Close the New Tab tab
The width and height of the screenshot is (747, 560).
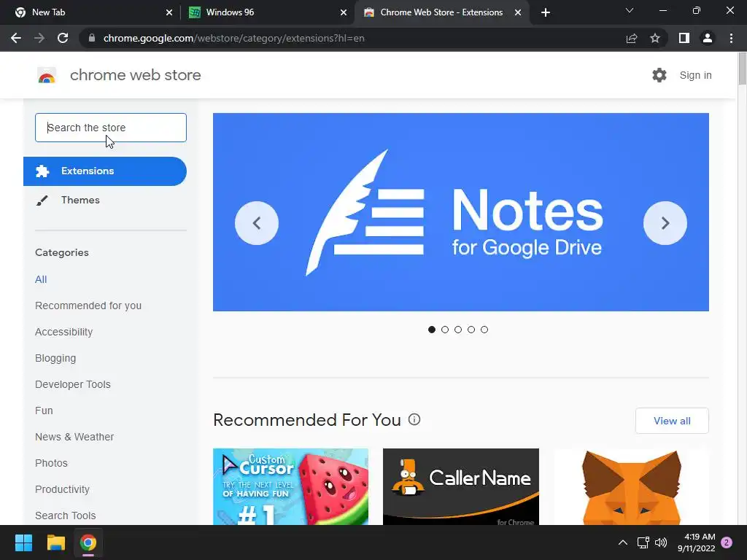[x=169, y=12]
